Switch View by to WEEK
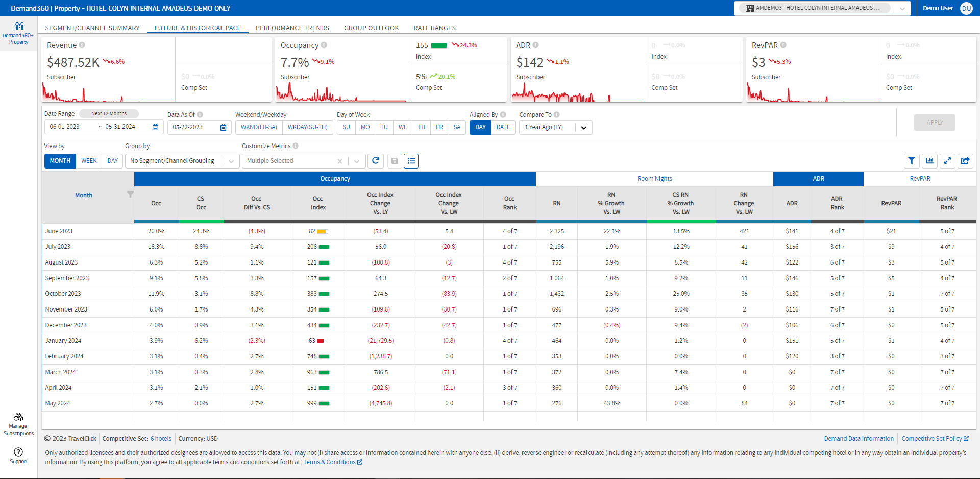The width and height of the screenshot is (980, 479). pyautogui.click(x=89, y=161)
